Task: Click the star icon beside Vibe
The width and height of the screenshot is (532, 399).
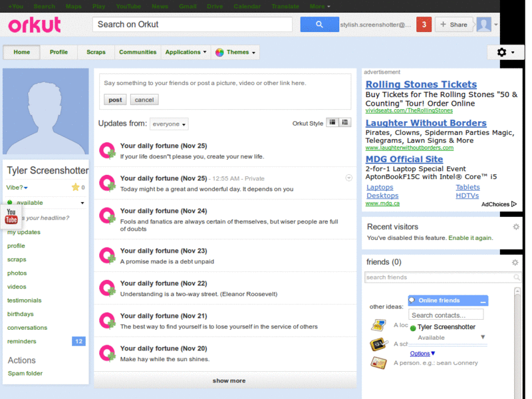Action: 75,187
